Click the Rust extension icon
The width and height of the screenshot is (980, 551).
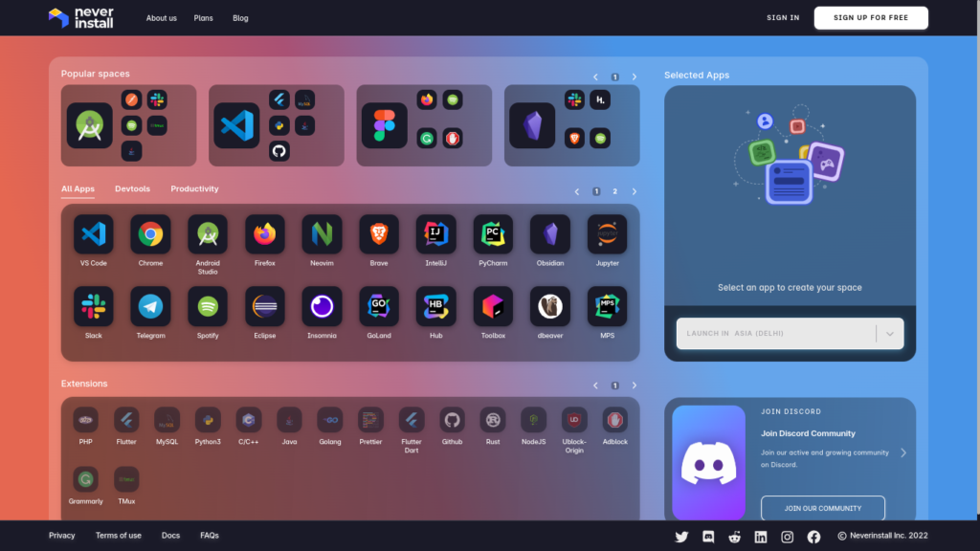pyautogui.click(x=493, y=420)
